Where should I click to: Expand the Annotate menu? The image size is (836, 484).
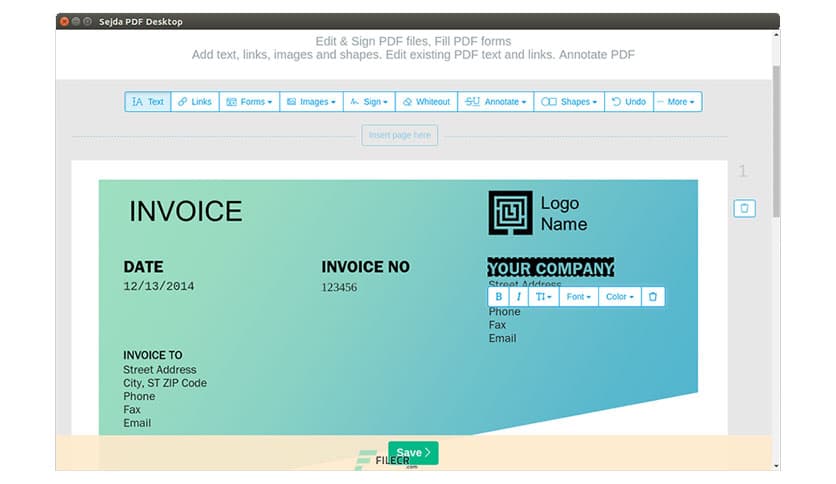pos(495,102)
